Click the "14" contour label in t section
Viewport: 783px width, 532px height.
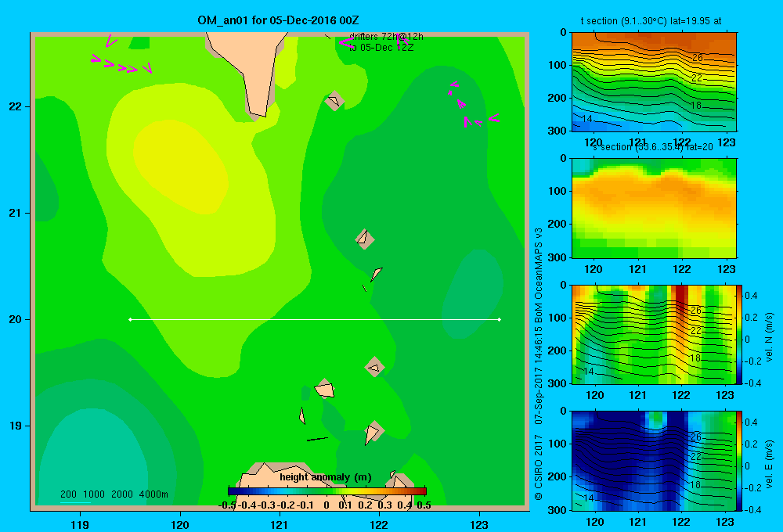587,119
